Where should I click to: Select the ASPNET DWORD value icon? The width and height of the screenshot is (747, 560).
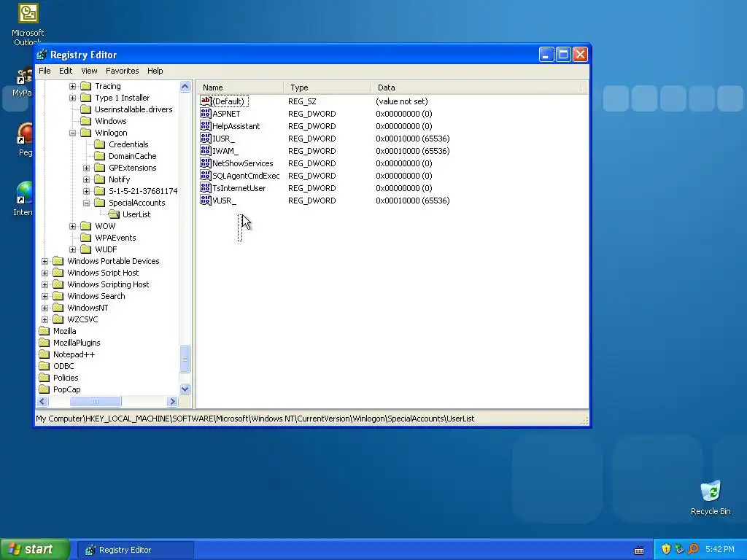(205, 113)
